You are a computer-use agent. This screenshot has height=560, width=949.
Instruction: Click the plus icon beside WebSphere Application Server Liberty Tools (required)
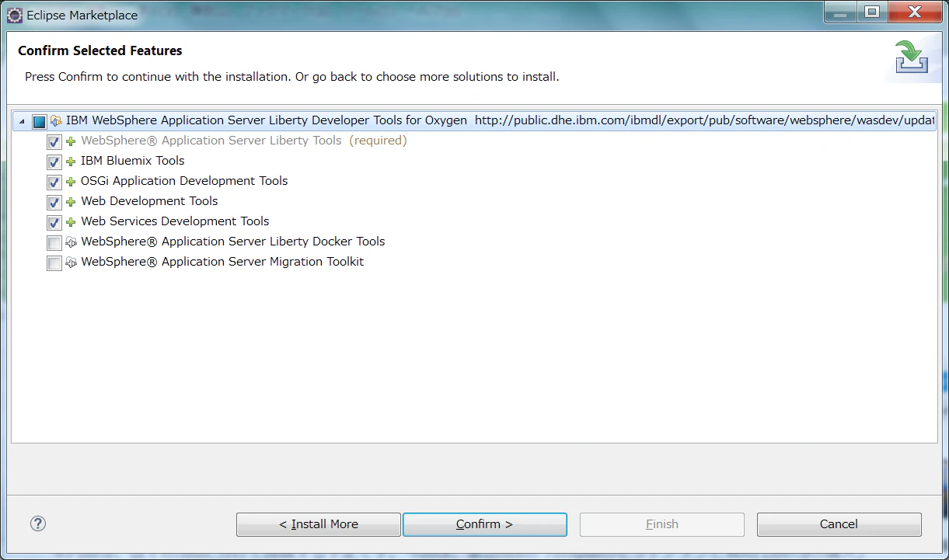pos(71,141)
